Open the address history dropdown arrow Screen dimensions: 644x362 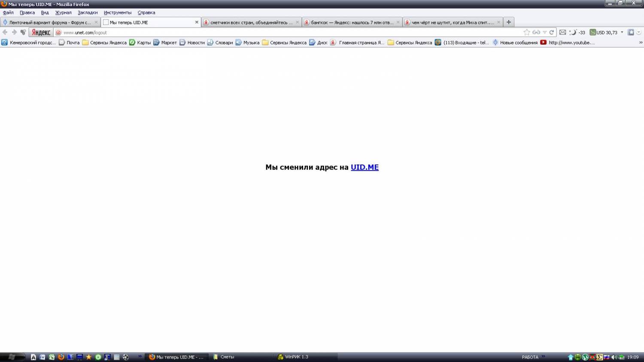point(544,32)
